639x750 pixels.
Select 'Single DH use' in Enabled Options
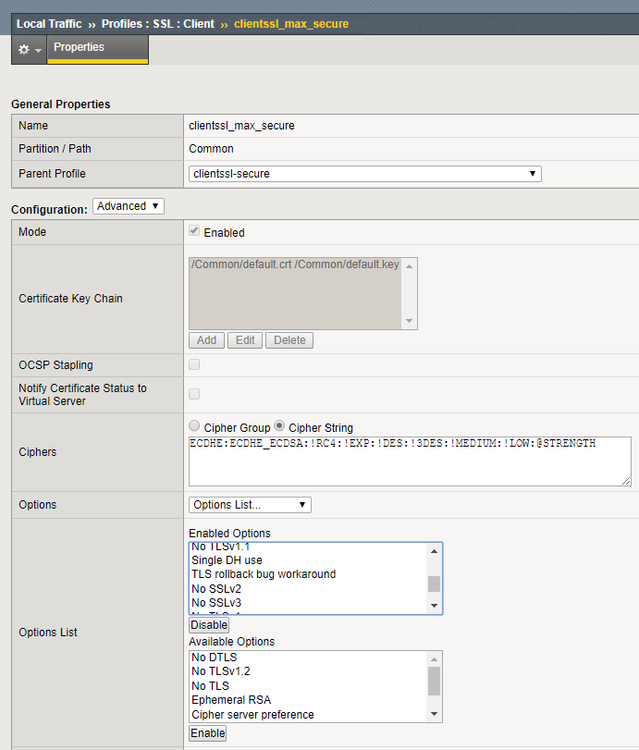pos(226,560)
